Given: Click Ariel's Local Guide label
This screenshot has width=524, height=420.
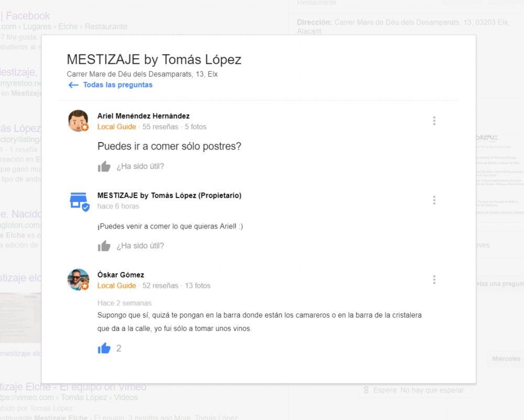Looking at the screenshot, I should pos(117,127).
